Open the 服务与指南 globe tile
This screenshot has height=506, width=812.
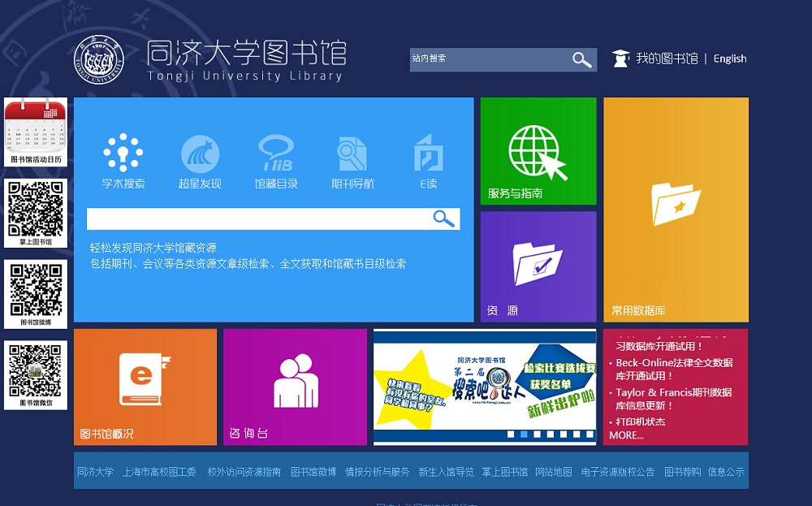pos(538,151)
